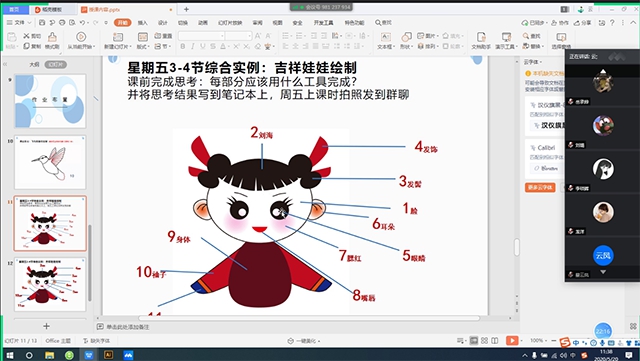The height and width of the screenshot is (361, 640).
Task: Click the Copy (复制) icon
Action: pyautogui.click(x=27, y=46)
